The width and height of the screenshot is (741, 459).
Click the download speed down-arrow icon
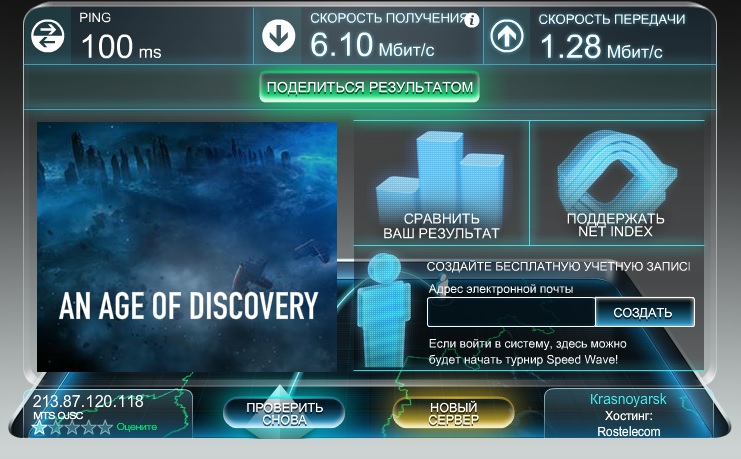[x=279, y=37]
